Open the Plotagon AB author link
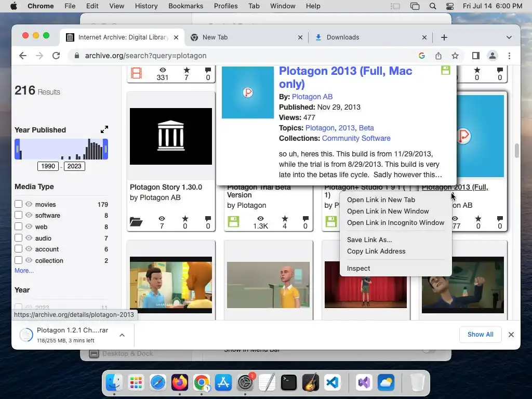Viewport: 532px width, 399px height. [x=312, y=97]
